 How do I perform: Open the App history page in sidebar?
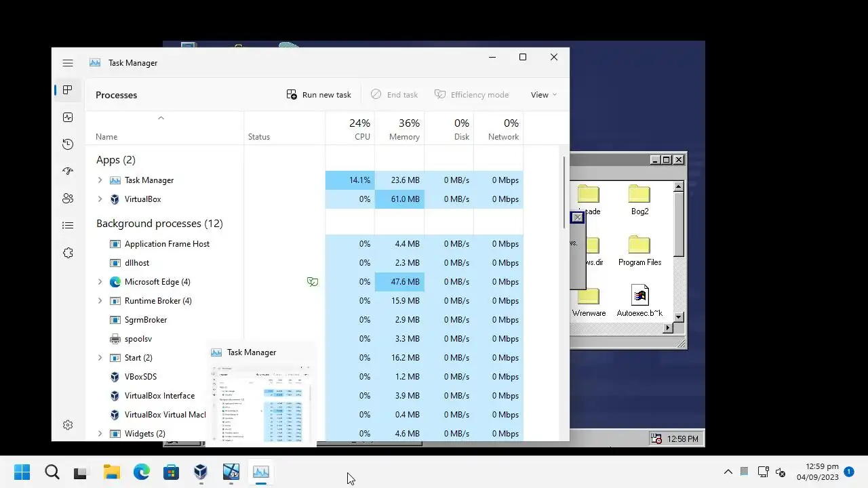(68, 144)
